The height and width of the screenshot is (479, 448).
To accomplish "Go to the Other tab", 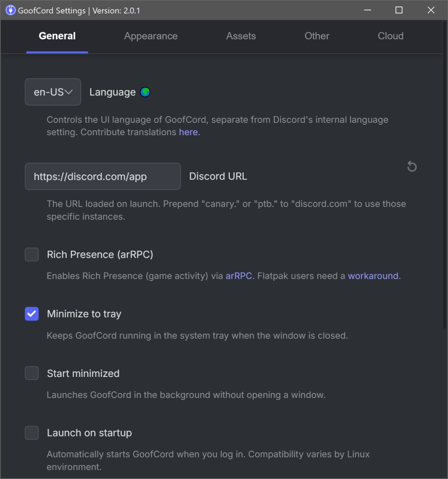I will click(x=317, y=36).
